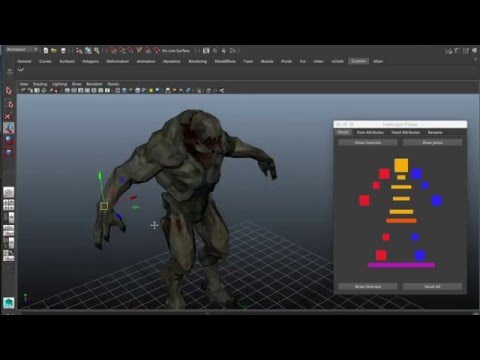480x360 pixels.
Task: Switch to the Rendering shelf tab
Action: click(x=198, y=61)
